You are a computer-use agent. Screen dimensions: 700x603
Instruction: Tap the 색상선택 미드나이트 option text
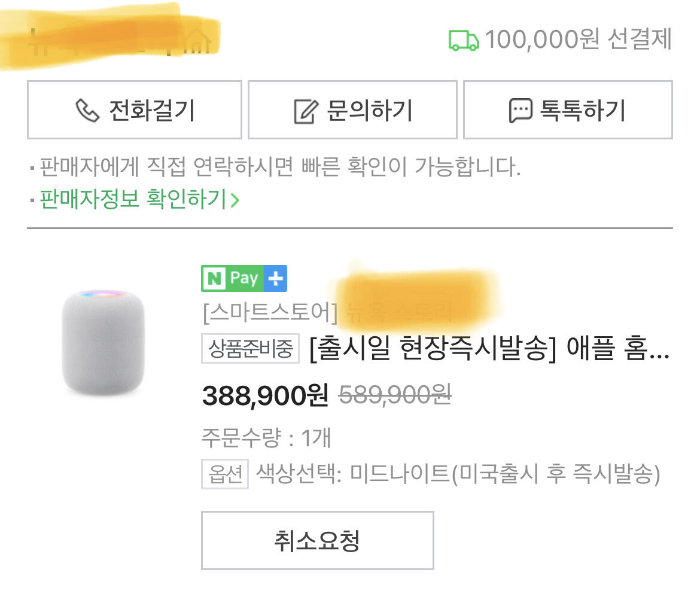point(458,474)
